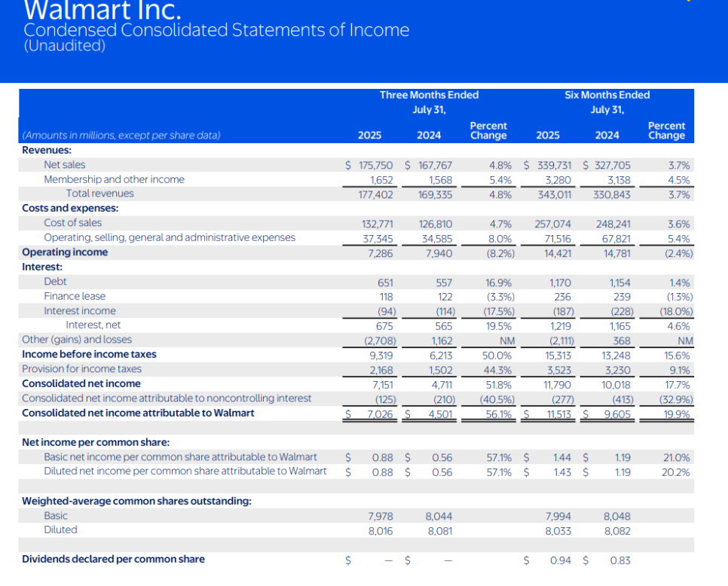Select the net sales value 167,767
The height and width of the screenshot is (586, 728).
point(435,166)
